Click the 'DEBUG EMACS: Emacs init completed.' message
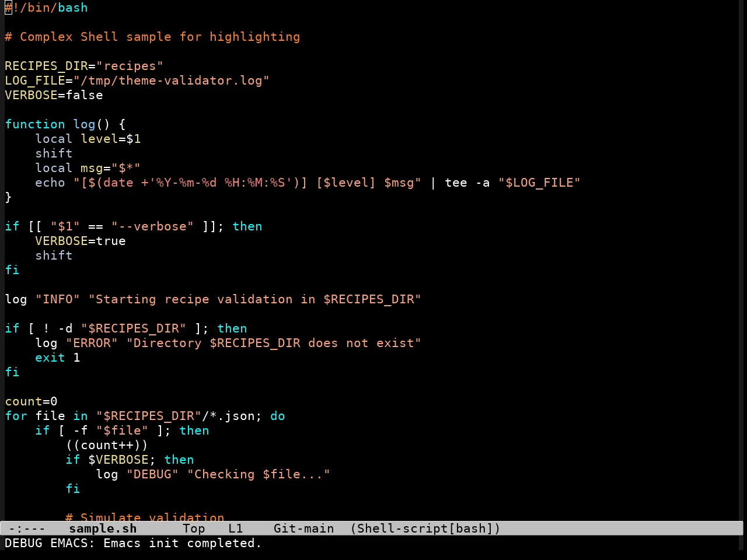This screenshot has width=747, height=560. tap(133, 543)
